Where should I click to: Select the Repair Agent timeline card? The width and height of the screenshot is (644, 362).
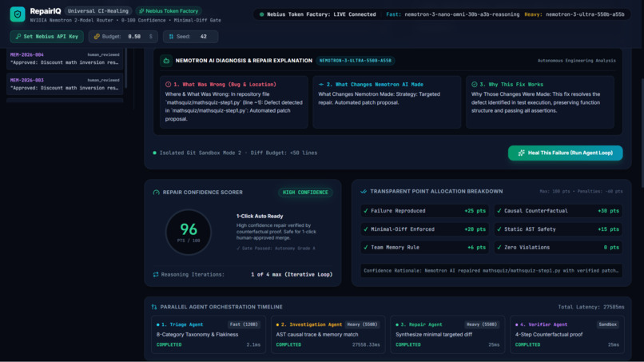tap(447, 335)
